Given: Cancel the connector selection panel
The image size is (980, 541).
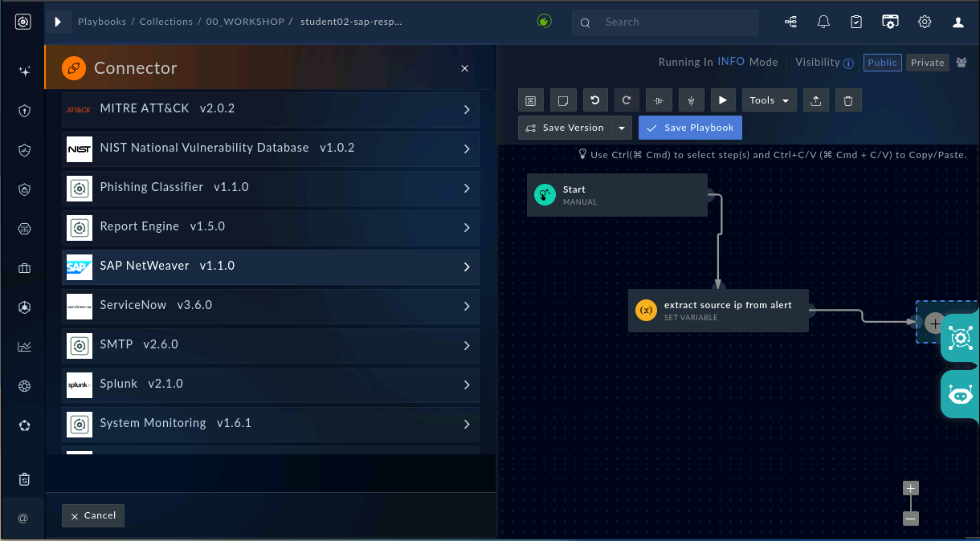Looking at the screenshot, I should click(93, 515).
